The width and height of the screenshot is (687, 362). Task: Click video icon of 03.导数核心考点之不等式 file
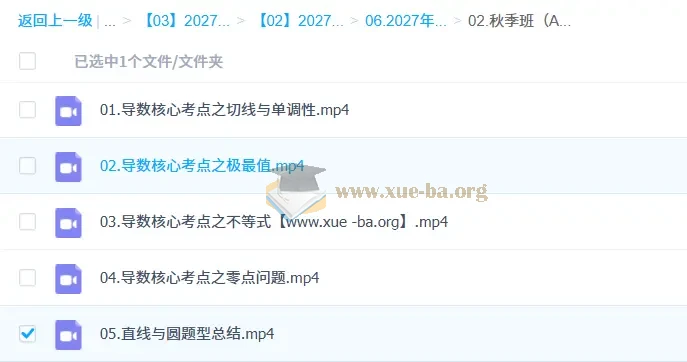pos(68,223)
